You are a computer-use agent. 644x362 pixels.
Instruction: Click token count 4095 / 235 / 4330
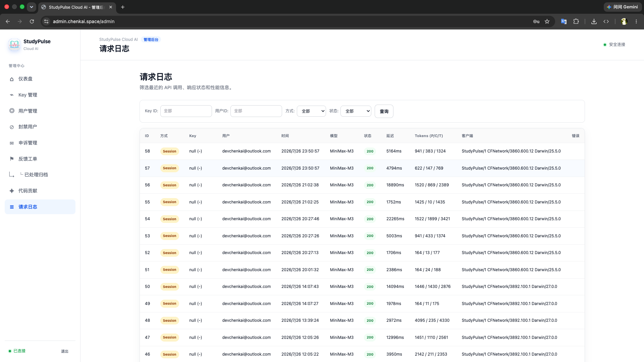[x=432, y=320]
